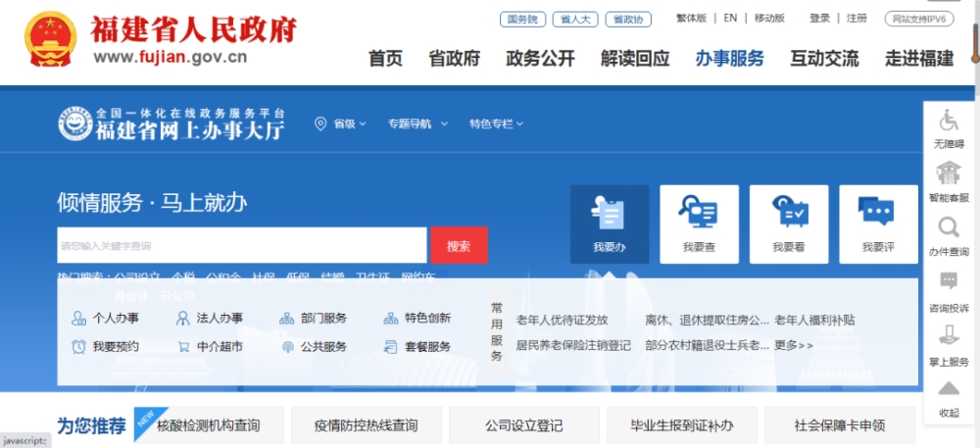Open the 政务公开 navigation tab
980x448 pixels.
[540, 58]
